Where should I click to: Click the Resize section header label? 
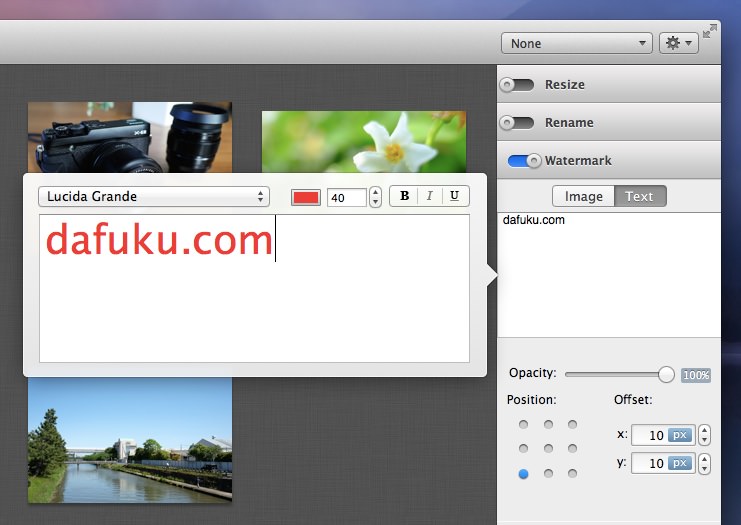(x=565, y=85)
